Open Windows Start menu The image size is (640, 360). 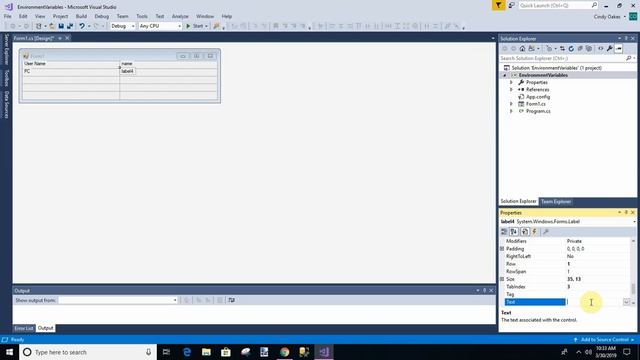click(9, 352)
